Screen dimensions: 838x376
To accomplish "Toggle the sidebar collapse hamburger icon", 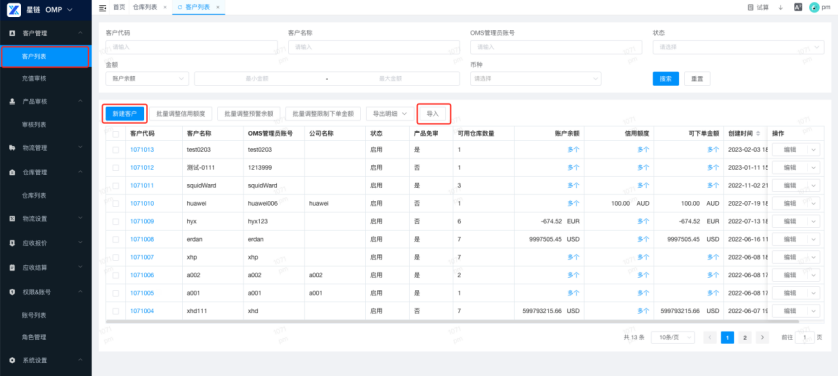I will pos(103,7).
